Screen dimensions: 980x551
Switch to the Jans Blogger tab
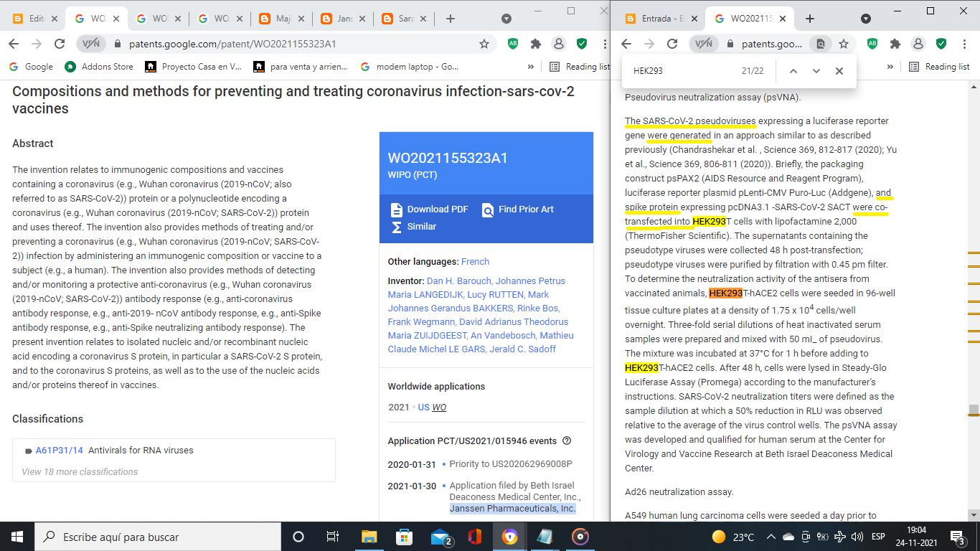pos(344,19)
